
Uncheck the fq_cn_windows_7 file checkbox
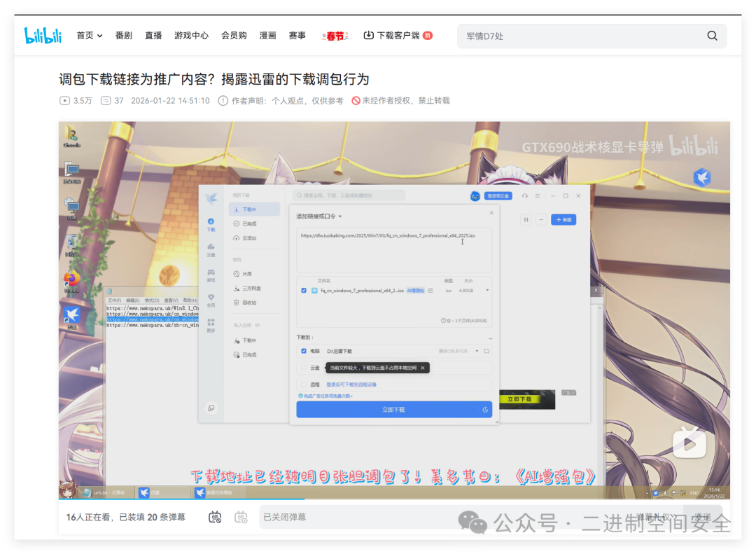303,290
